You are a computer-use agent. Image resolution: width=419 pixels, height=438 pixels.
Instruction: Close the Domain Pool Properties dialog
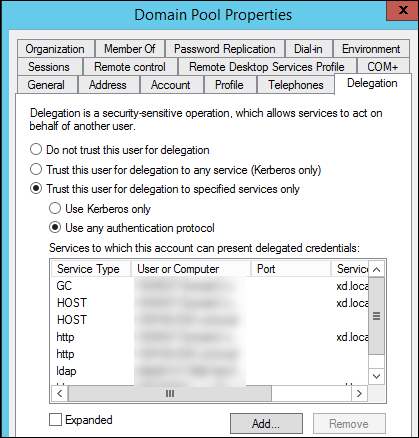tap(403, 10)
